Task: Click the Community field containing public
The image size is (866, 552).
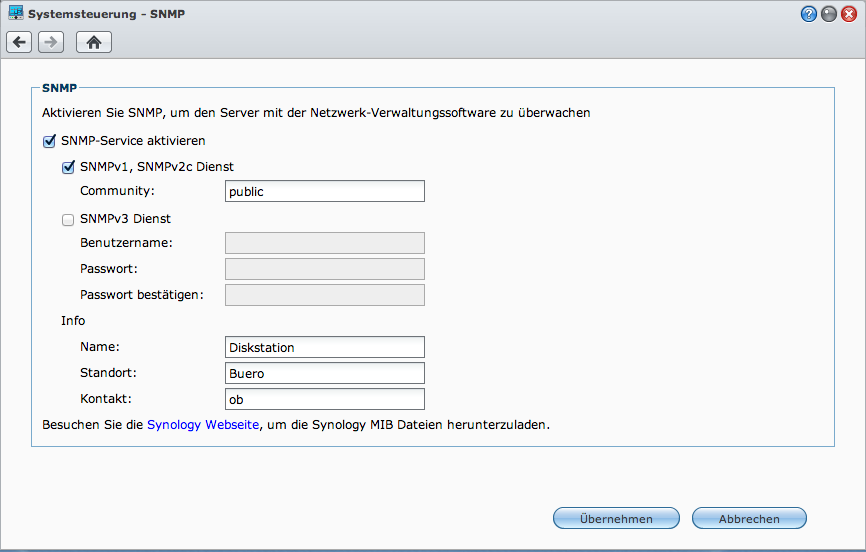Action: pyautogui.click(x=325, y=191)
